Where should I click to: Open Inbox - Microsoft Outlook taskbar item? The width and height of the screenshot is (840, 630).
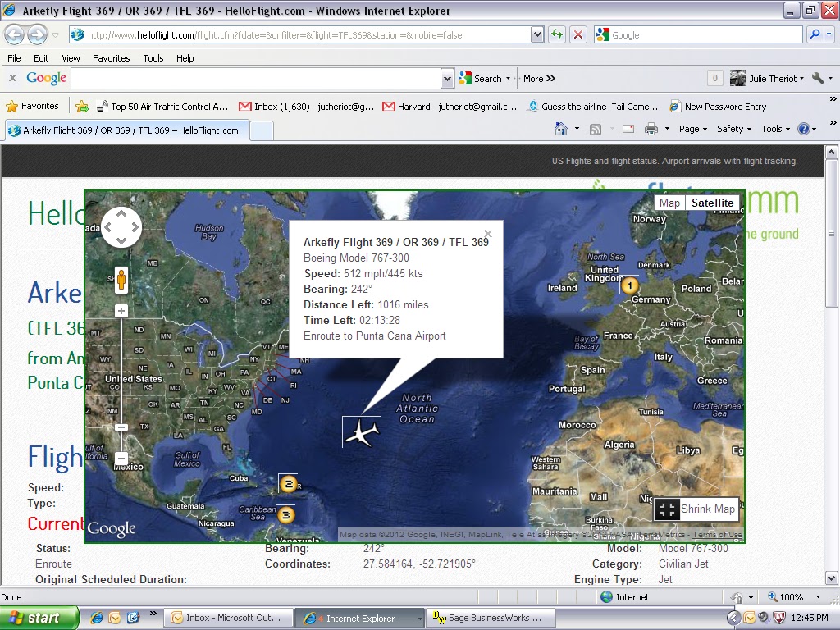tap(228, 619)
